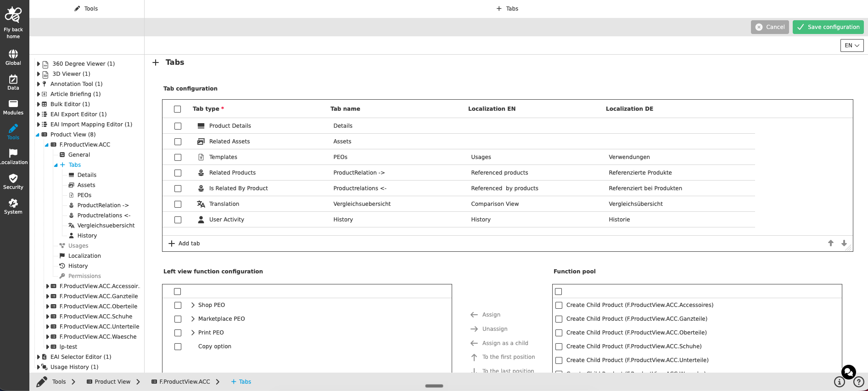The height and width of the screenshot is (391, 868).
Task: Open the Modules sidebar icon
Action: click(13, 104)
